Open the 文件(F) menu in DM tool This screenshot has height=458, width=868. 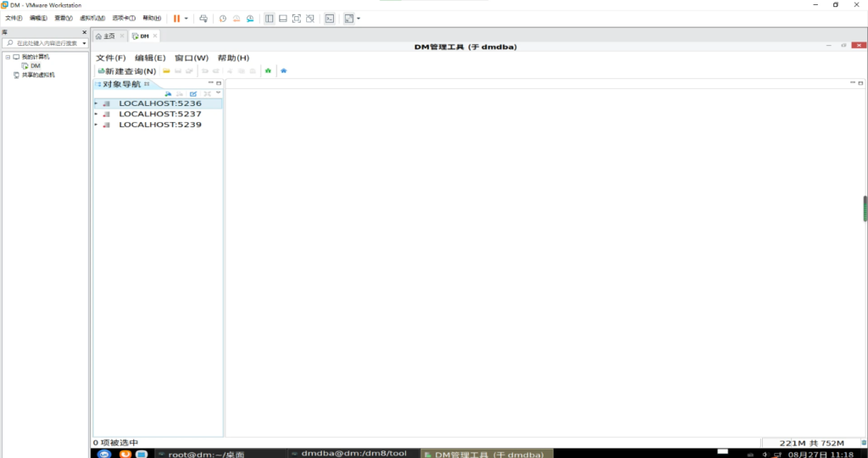pyautogui.click(x=110, y=58)
